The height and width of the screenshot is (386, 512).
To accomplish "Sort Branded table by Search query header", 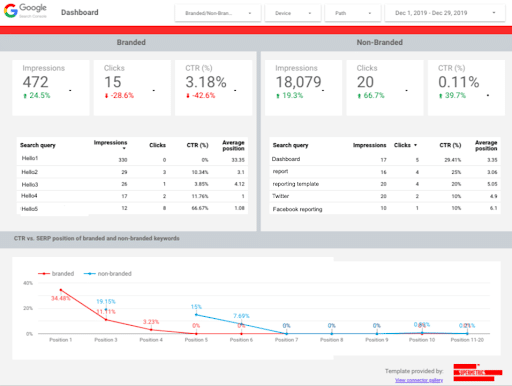I will pos(38,145).
